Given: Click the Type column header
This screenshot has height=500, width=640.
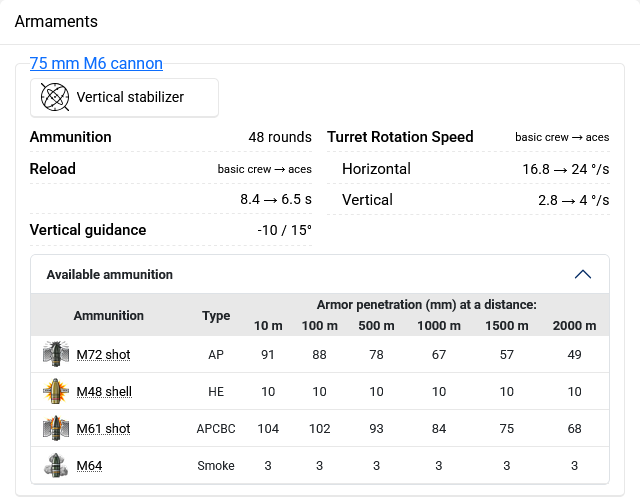Looking at the screenshot, I should click(x=216, y=315).
